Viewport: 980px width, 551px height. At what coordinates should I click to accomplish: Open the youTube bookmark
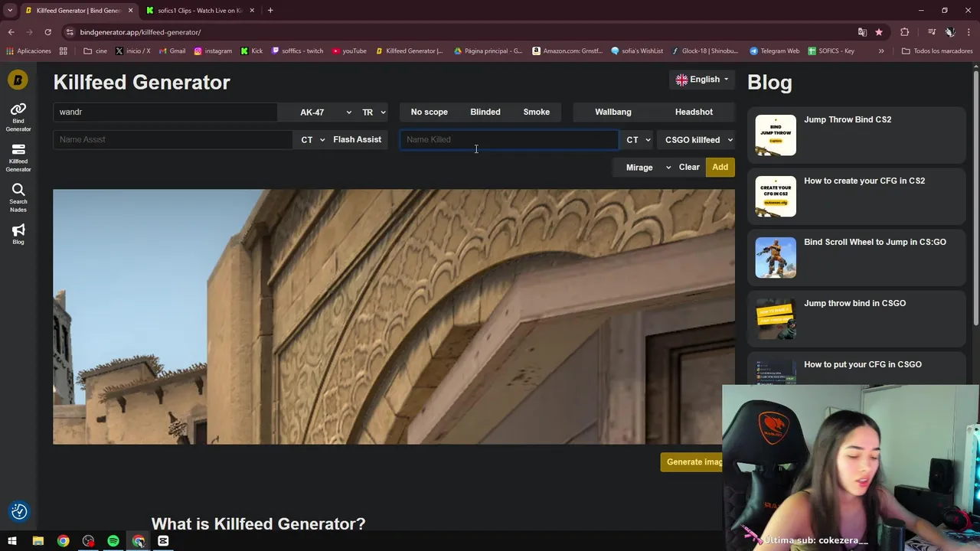pos(349,51)
